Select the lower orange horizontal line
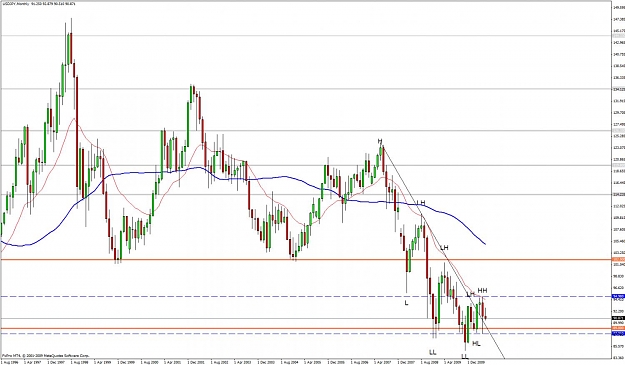Image resolution: width=625 pixels, height=365 pixels. (306, 329)
